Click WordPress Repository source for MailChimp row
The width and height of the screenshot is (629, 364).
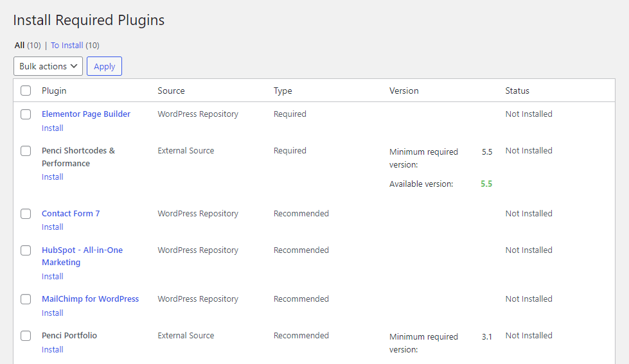pyautogui.click(x=198, y=299)
